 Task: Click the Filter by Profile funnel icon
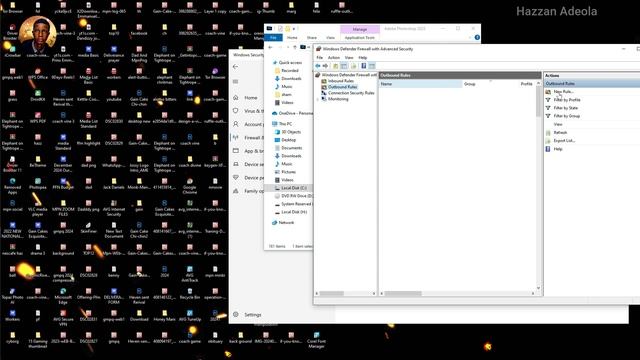coord(548,100)
